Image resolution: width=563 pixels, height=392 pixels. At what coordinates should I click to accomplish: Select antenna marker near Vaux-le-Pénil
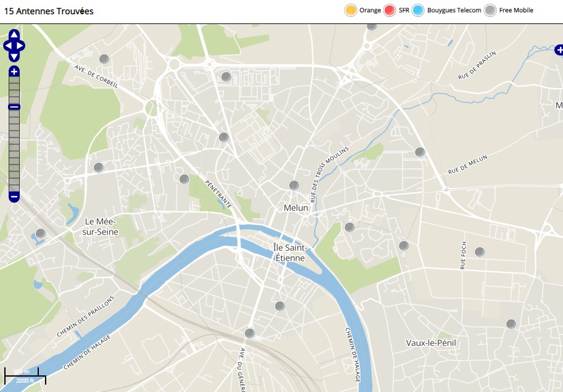coord(511,324)
